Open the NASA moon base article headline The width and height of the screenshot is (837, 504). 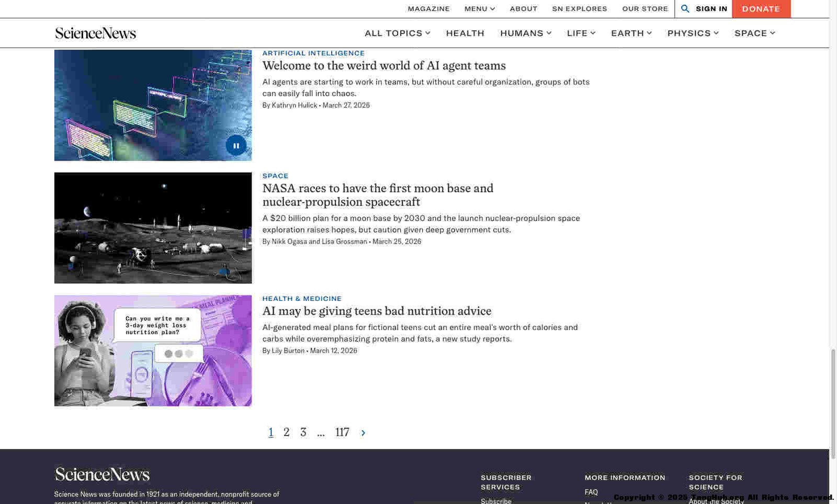tap(378, 195)
